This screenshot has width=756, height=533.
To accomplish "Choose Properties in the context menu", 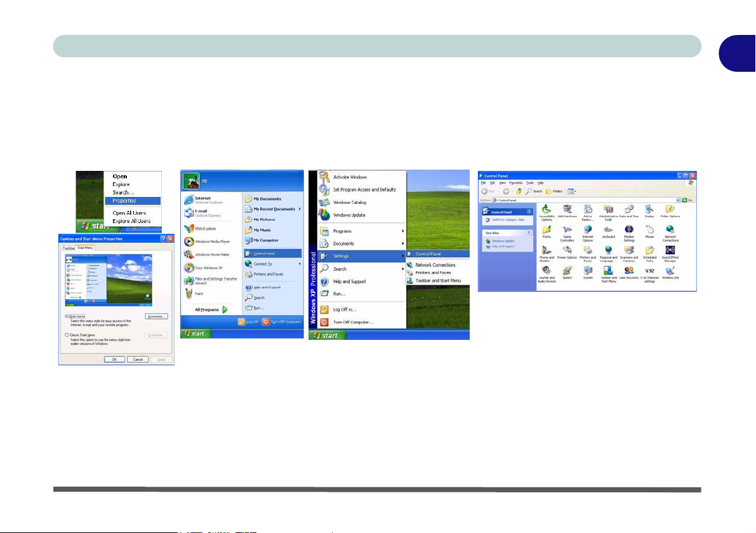I will click(x=133, y=201).
